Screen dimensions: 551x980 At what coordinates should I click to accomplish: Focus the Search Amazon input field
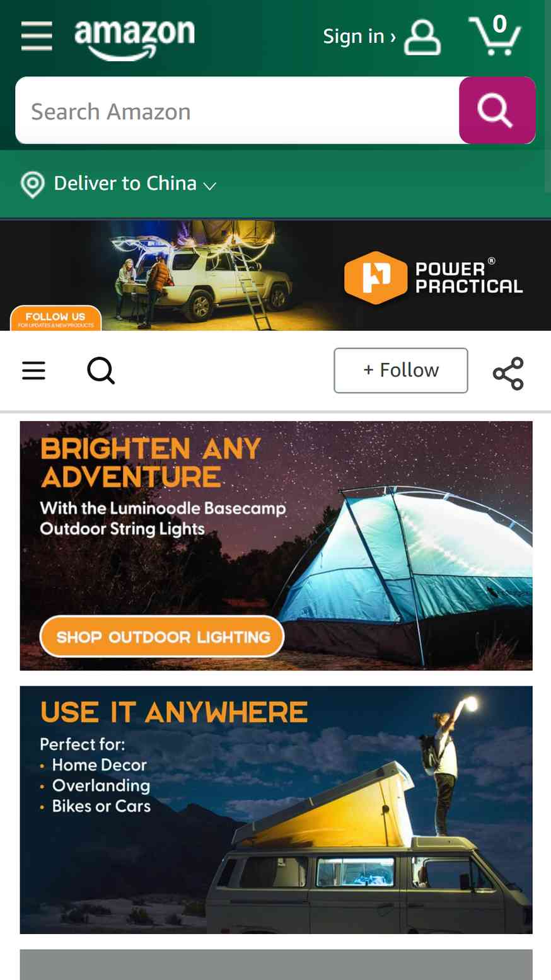(x=237, y=110)
